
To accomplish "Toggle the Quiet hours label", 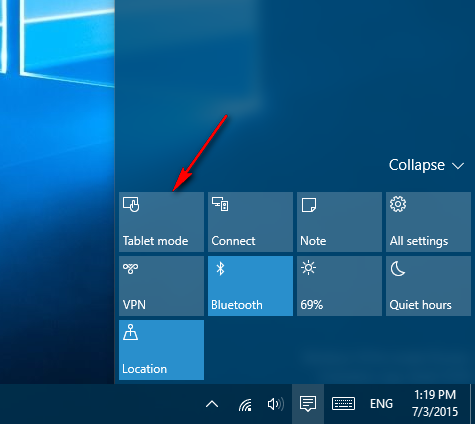I will 420,305.
